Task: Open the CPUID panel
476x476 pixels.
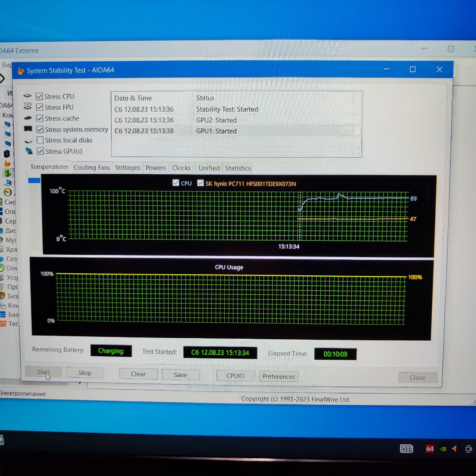Action: (x=235, y=376)
